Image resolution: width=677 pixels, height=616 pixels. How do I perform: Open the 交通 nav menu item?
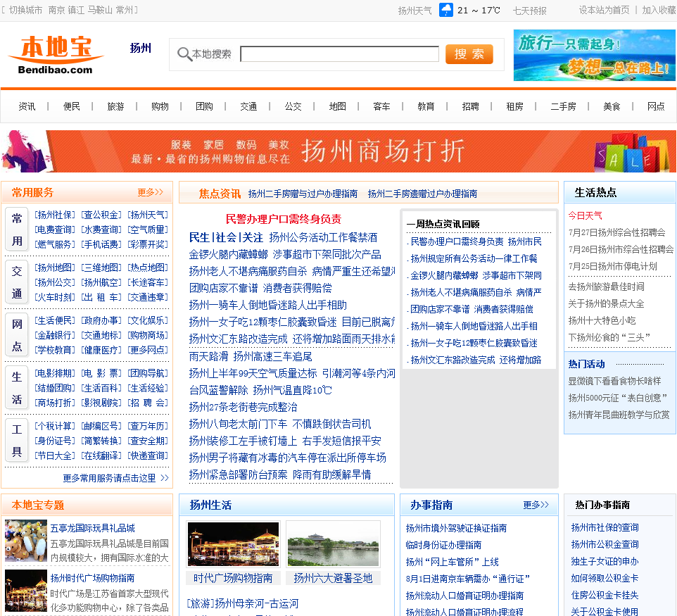[248, 106]
